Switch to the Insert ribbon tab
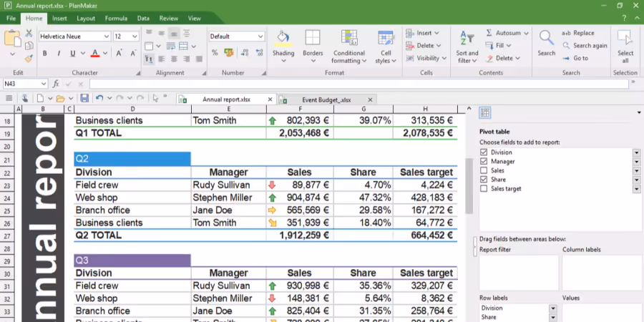This screenshot has height=322, width=644. [x=59, y=19]
